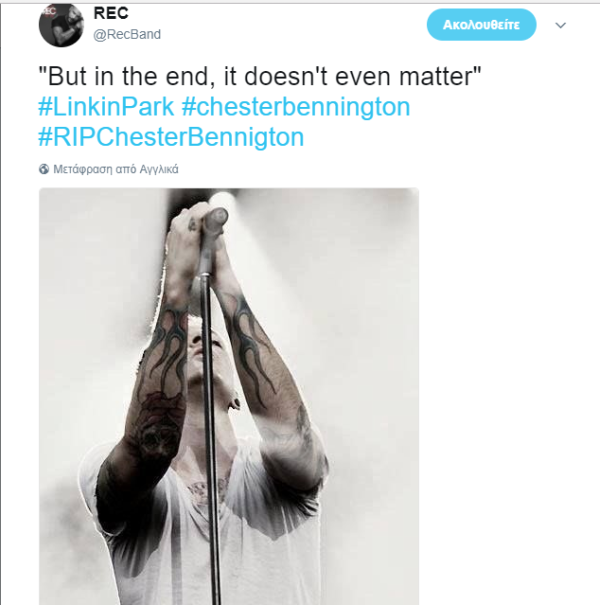Open the REC display name profile link
Image resolution: width=600 pixels, height=605 pixels.
click(110, 14)
